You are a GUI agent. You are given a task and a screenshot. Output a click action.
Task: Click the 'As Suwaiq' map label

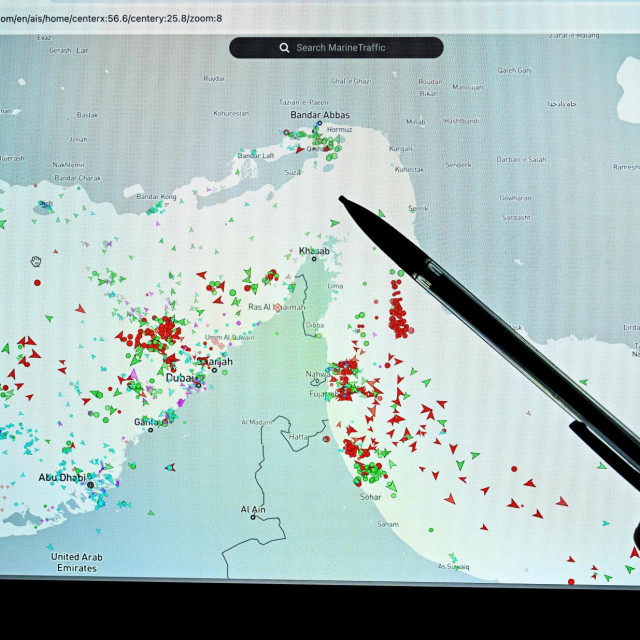(453, 567)
